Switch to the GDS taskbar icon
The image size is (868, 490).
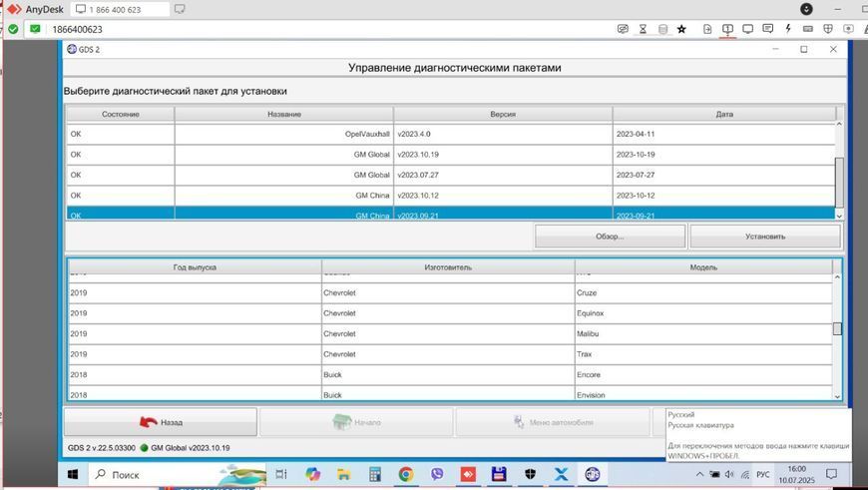(593, 474)
